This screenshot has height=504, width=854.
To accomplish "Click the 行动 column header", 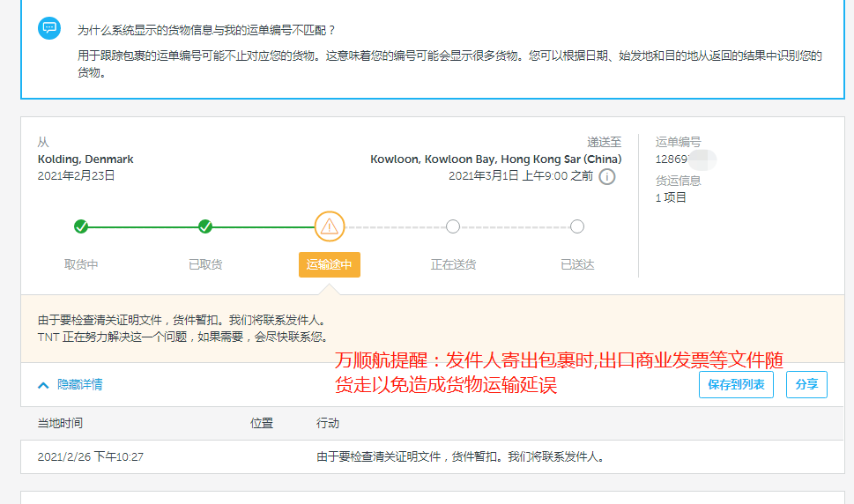I will [328, 424].
